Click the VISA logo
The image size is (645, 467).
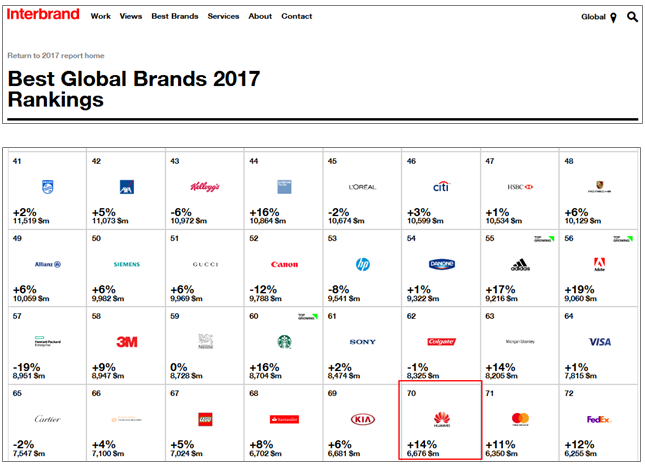tap(598, 341)
